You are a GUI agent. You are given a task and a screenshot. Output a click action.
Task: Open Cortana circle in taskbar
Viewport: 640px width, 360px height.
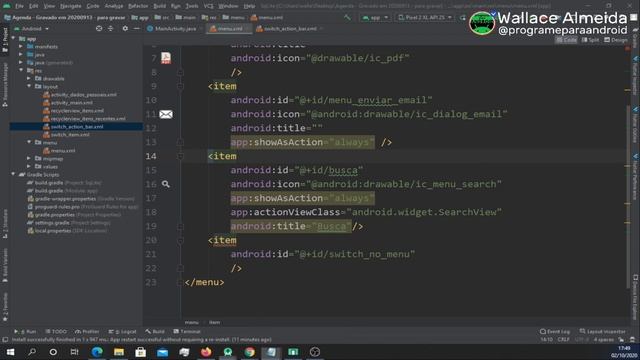click(x=53, y=352)
